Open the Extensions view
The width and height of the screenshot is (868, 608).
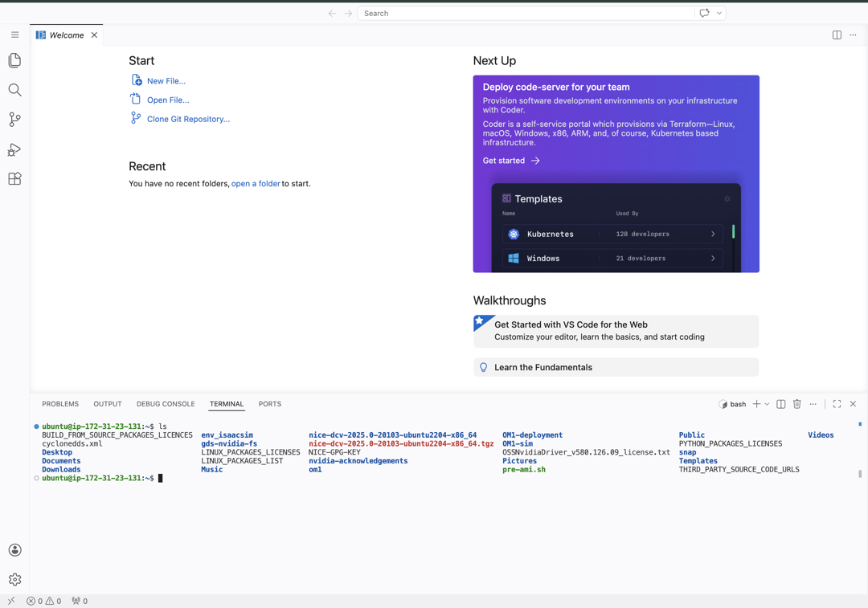[15, 178]
